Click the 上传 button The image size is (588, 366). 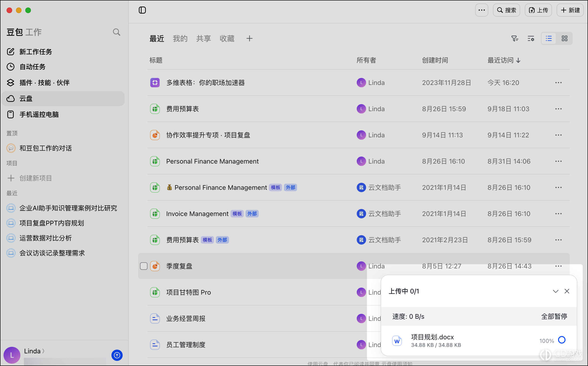pos(538,10)
